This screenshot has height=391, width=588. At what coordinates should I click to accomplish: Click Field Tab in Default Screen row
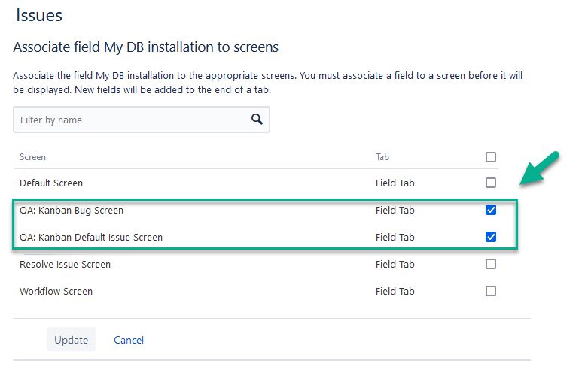pos(395,183)
